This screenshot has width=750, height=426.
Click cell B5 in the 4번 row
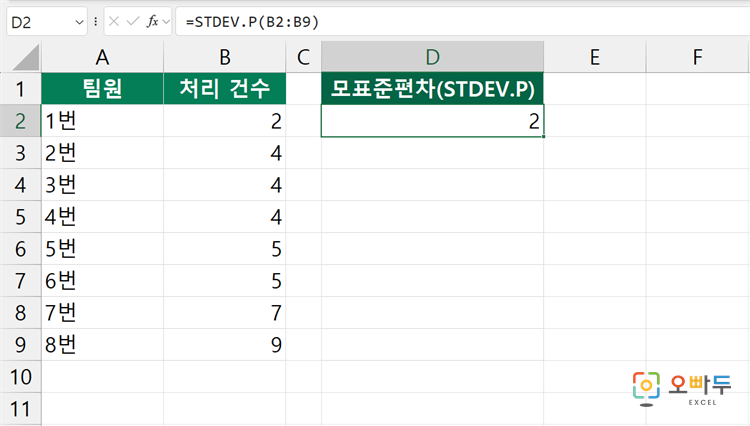tap(225, 217)
